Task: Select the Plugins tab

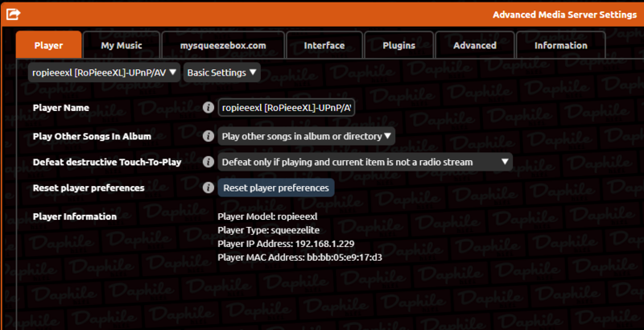Action: [398, 45]
